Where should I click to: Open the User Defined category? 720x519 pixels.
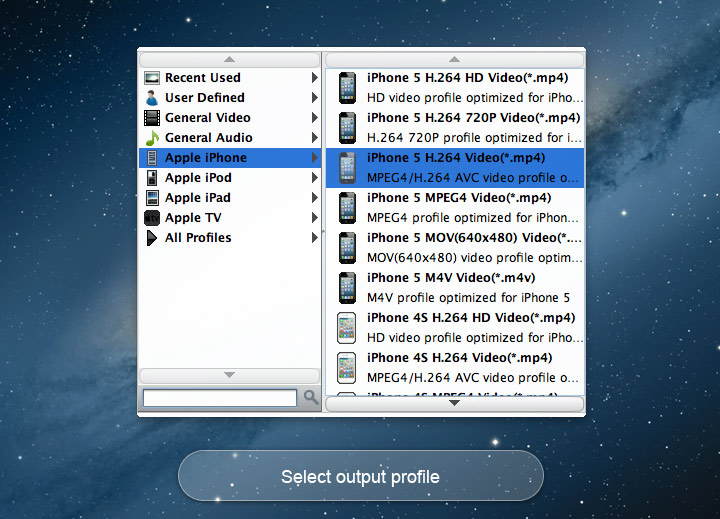coord(230,98)
